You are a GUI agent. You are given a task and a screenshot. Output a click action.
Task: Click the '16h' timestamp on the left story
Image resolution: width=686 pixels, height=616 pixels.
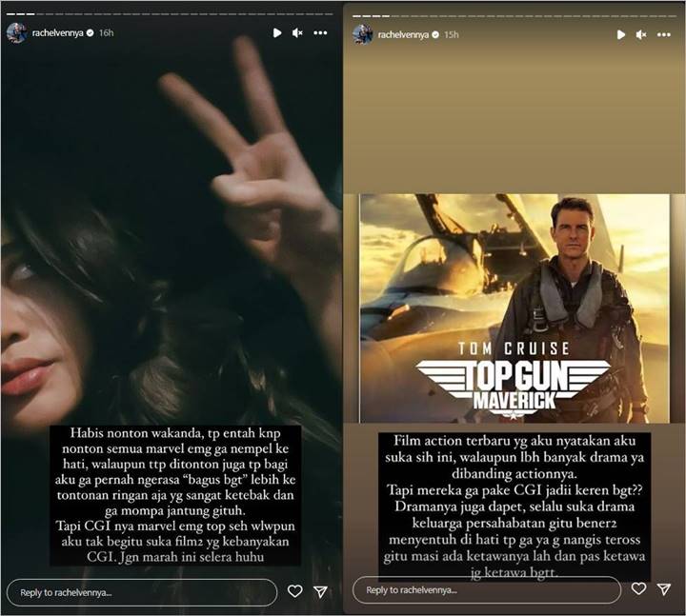106,33
